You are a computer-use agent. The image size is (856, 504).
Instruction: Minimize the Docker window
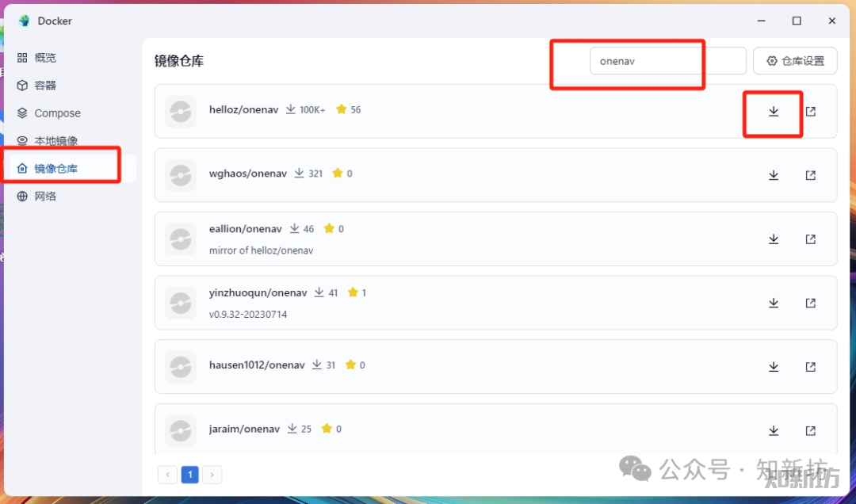762,21
